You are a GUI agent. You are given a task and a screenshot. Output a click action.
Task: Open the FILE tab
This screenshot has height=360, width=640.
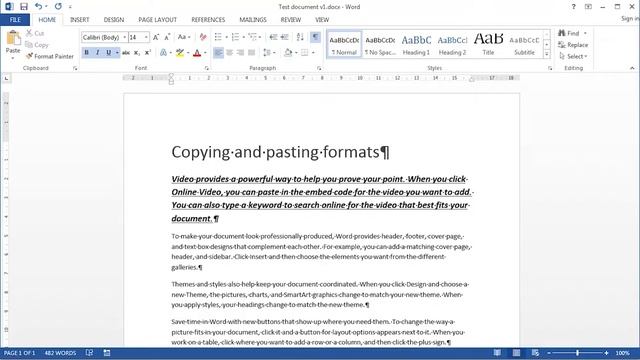tap(15, 20)
